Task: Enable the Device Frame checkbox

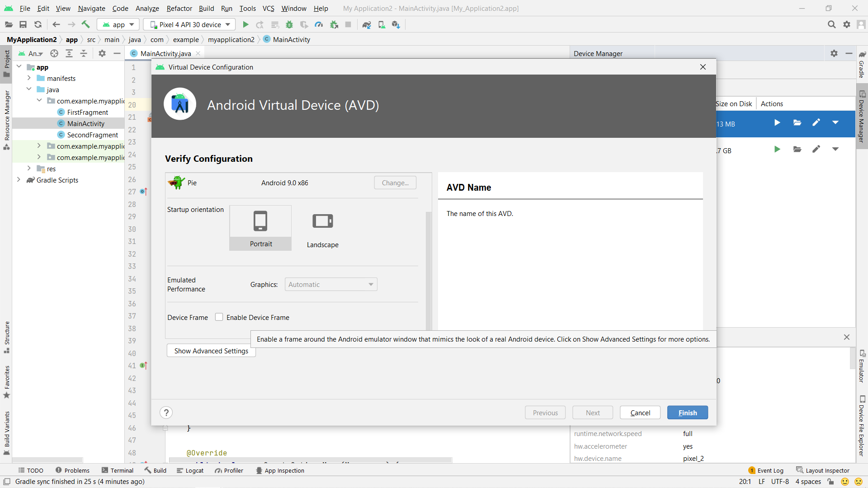Action: tap(219, 317)
